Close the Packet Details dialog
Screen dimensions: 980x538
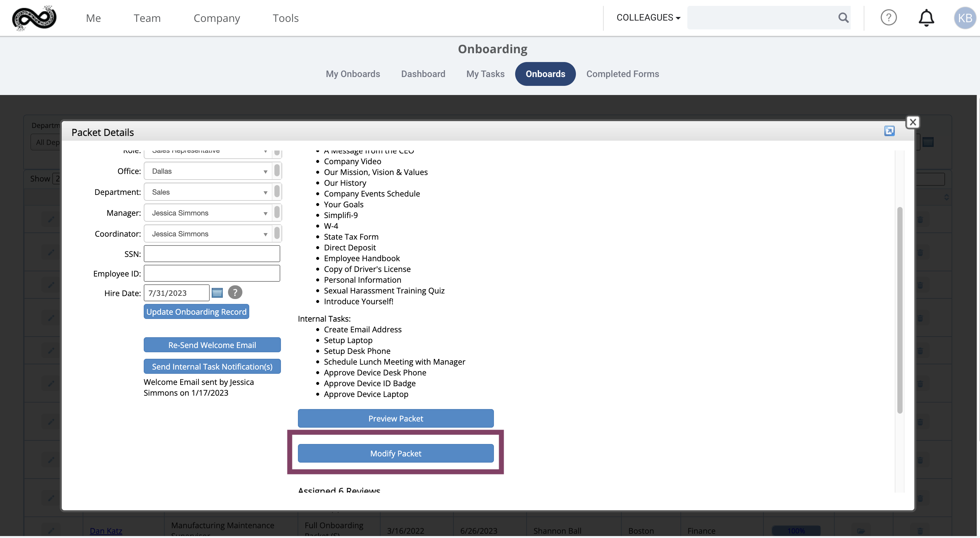pyautogui.click(x=913, y=122)
